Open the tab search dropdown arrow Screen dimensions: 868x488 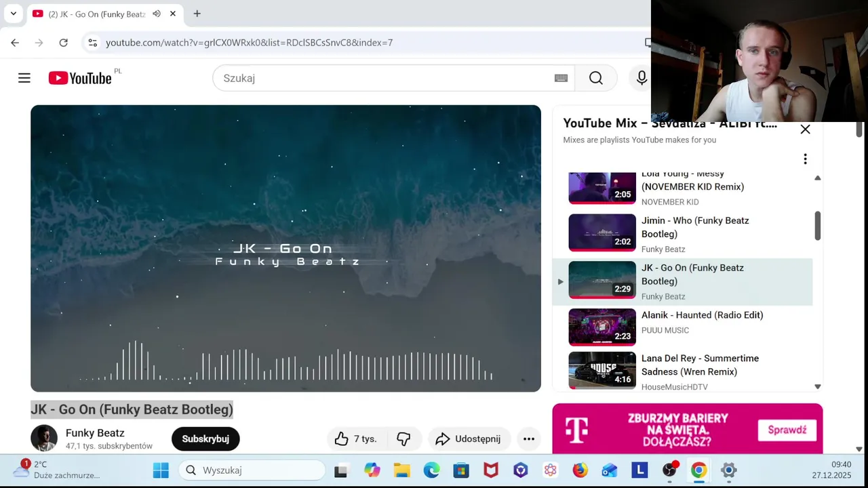13,14
